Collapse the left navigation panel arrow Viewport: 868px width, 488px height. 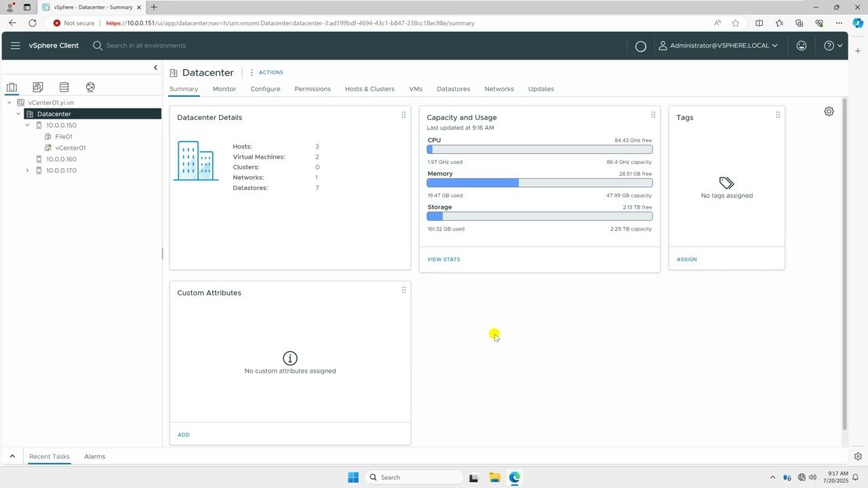(155, 68)
